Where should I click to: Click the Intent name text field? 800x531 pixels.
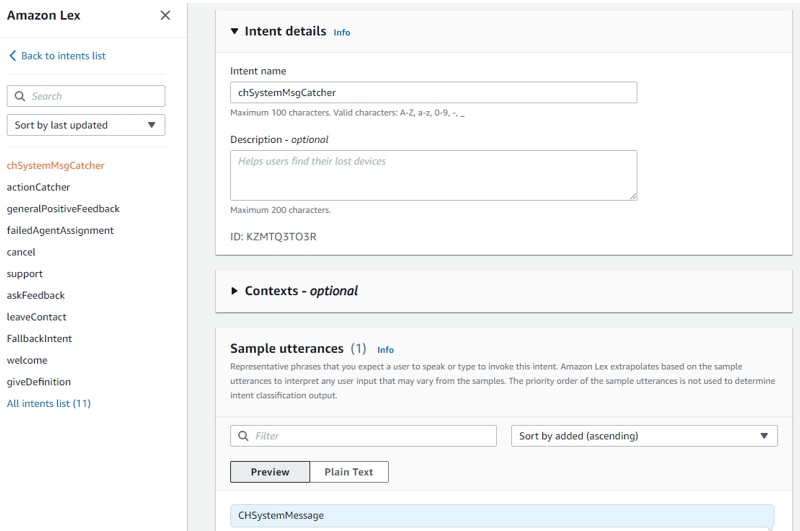pos(433,92)
